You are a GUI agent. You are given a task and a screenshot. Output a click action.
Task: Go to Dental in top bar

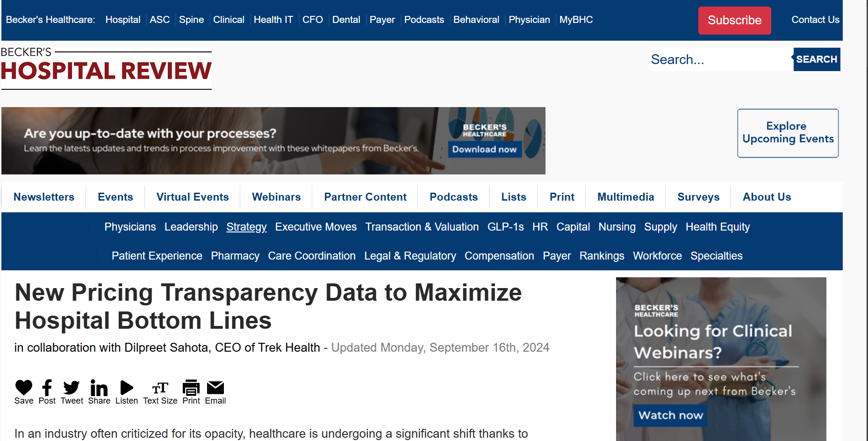(346, 20)
